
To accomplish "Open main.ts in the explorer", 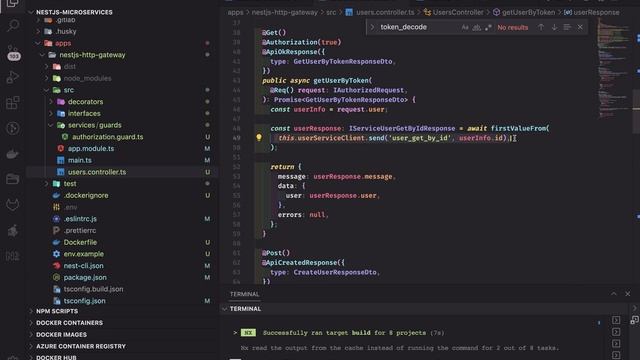I will pos(80,160).
